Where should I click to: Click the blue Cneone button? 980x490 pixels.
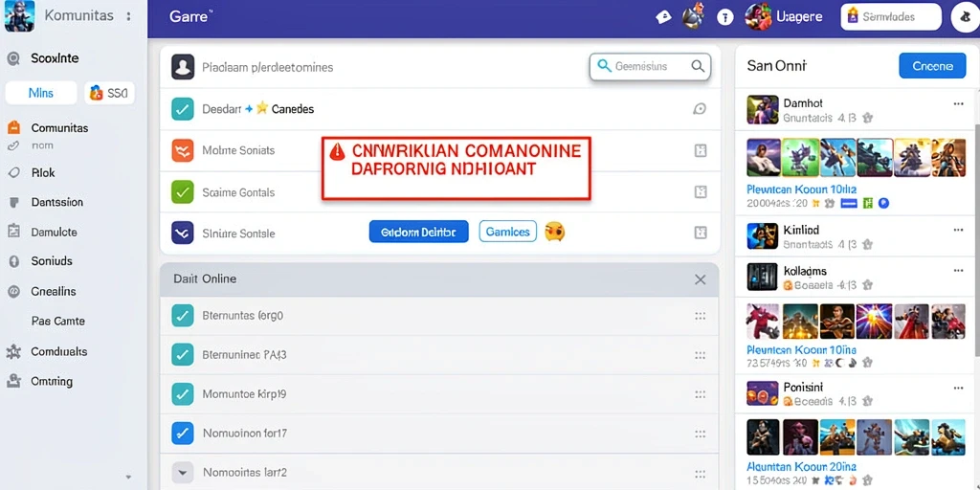point(932,66)
